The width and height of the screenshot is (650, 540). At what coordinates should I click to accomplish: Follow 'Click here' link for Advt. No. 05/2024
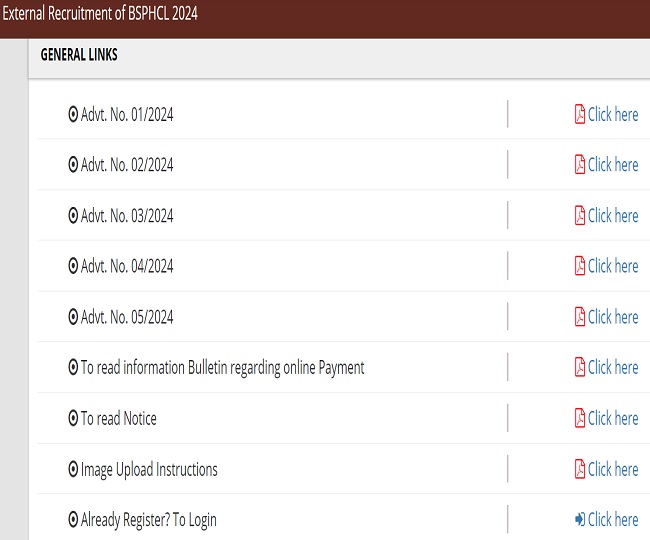613,317
